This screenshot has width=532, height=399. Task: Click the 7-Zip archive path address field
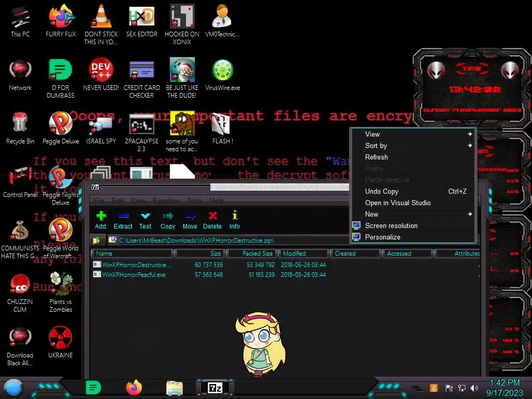[x=228, y=241]
